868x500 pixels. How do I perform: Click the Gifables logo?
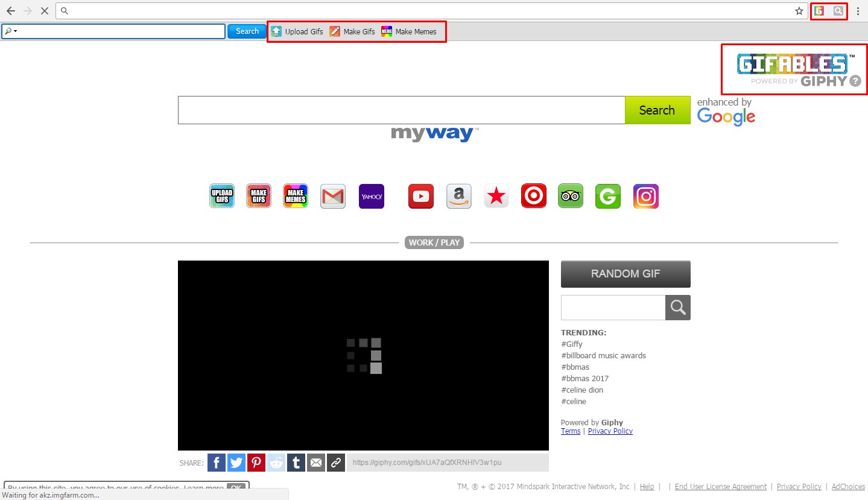click(792, 64)
